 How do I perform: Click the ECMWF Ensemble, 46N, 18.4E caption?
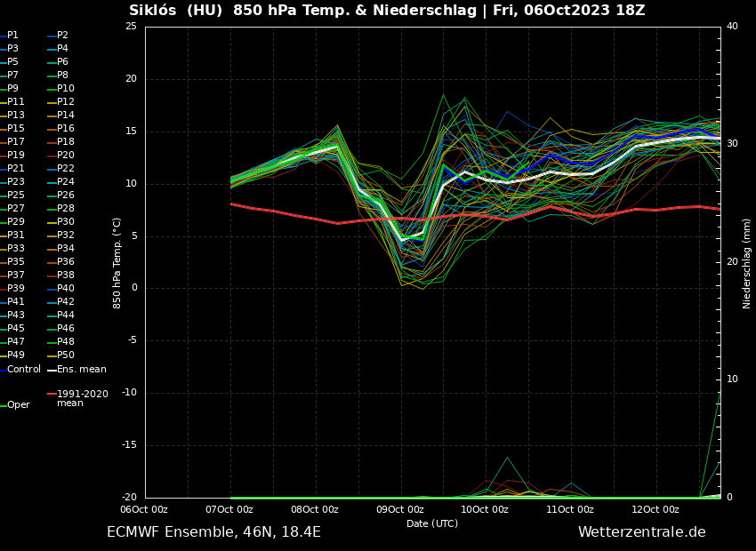(213, 532)
